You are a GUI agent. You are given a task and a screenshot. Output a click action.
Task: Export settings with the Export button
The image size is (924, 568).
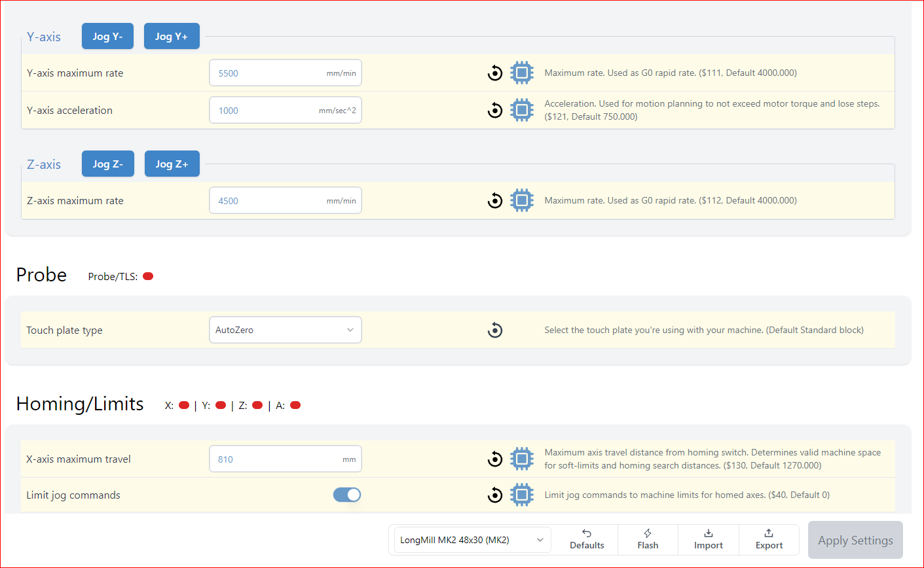coord(769,539)
